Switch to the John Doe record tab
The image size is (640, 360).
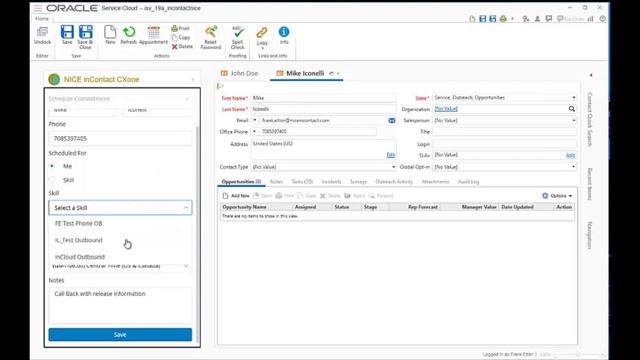(240, 73)
